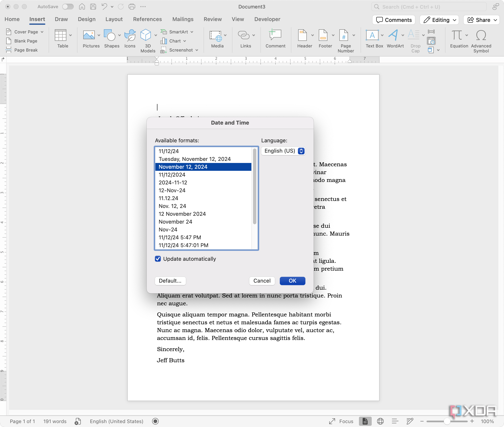Insert a Blank Page
Screen dimensions: 504x427
[x=22, y=41]
